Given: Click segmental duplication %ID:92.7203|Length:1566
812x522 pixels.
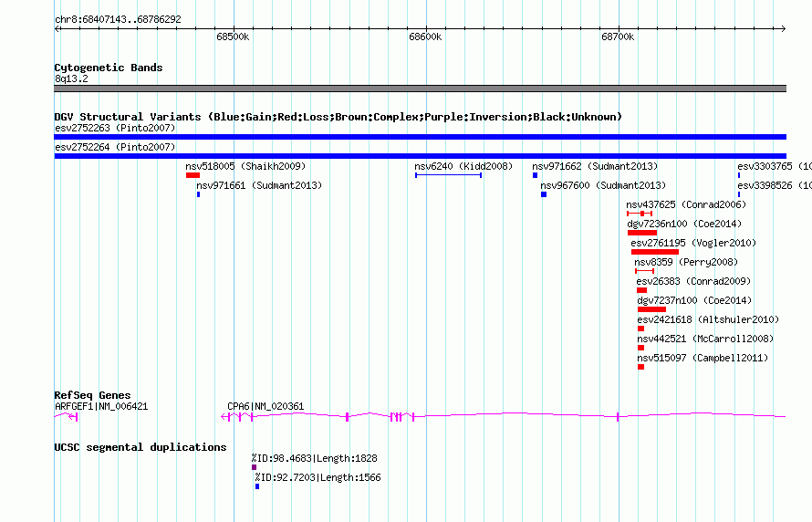Looking at the screenshot, I should (318, 477).
